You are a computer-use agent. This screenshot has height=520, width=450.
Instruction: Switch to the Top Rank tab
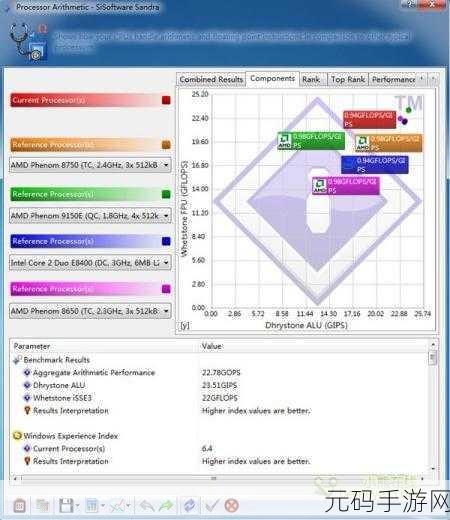348,80
